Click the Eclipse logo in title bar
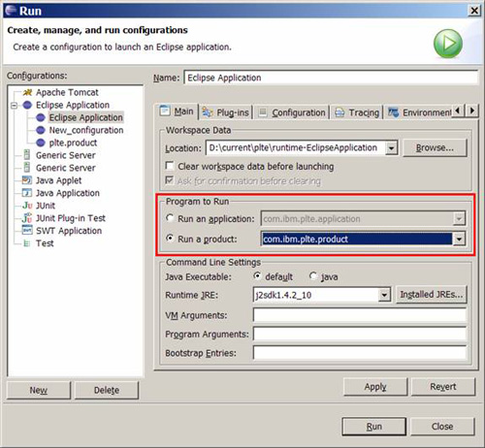This screenshot has height=448, width=485. (11, 11)
